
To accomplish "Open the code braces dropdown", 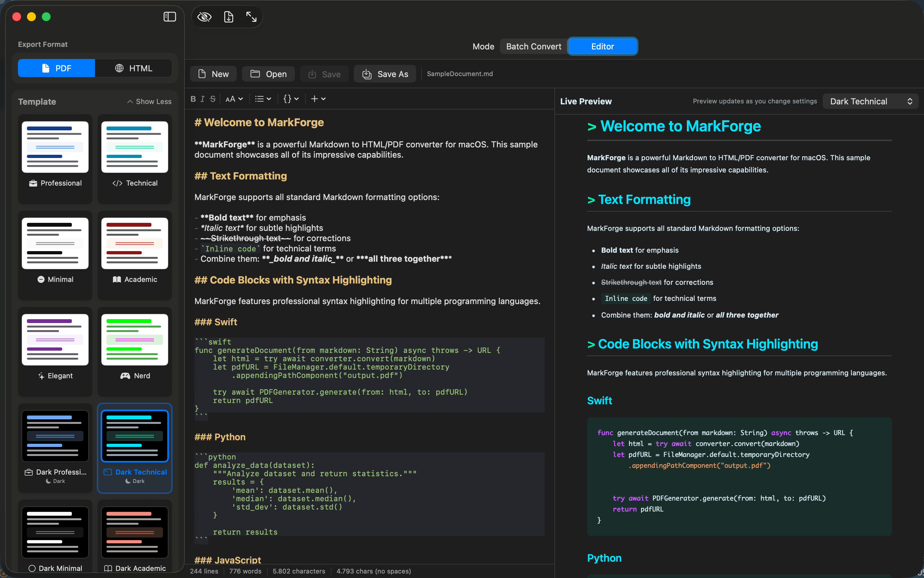I will [x=291, y=99].
